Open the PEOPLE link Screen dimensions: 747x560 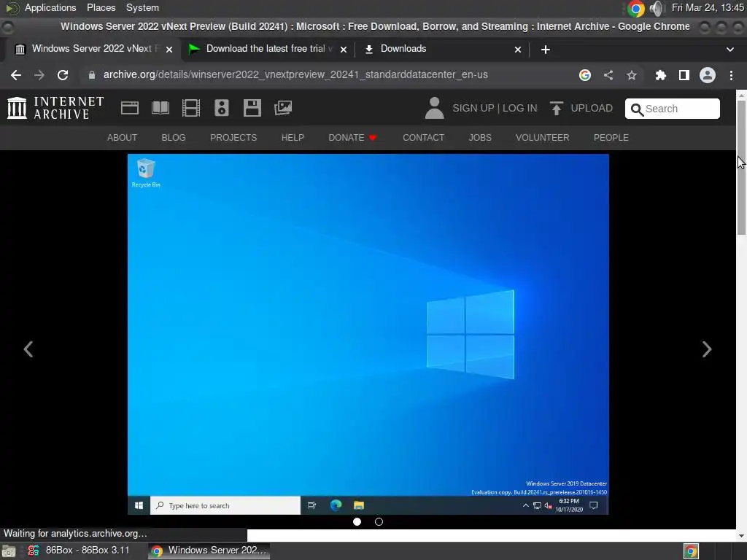(x=611, y=138)
